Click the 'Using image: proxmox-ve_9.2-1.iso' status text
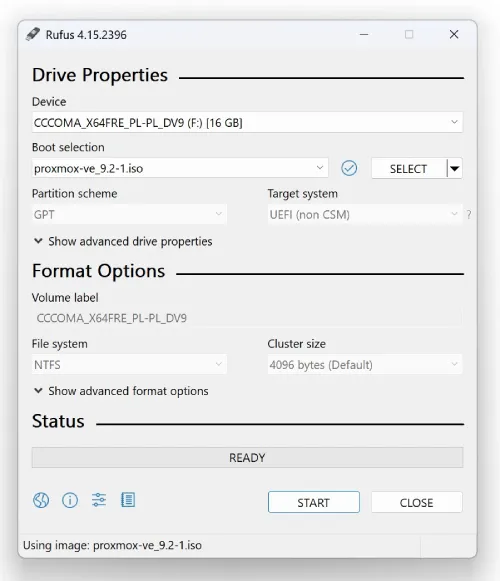The height and width of the screenshot is (581, 500). click(x=112, y=545)
